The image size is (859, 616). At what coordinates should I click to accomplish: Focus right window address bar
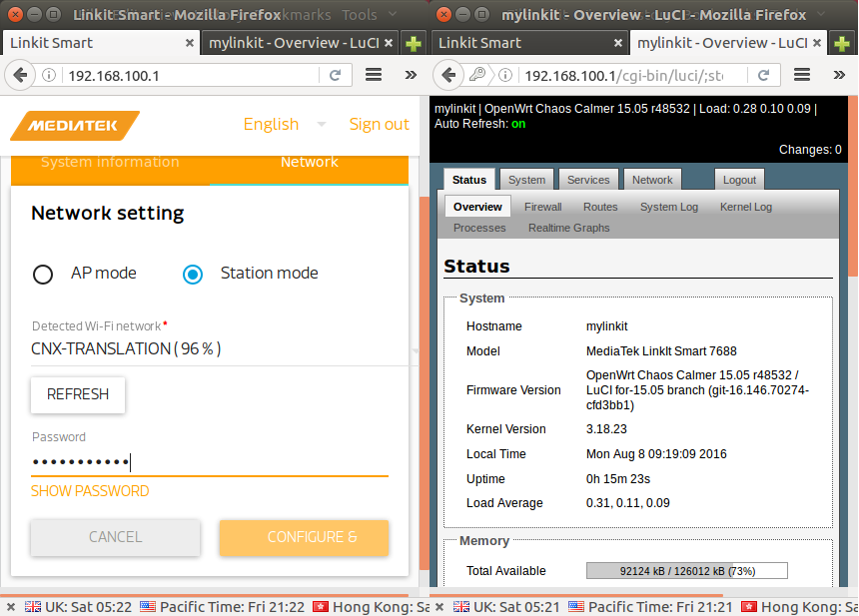[x=632, y=75]
